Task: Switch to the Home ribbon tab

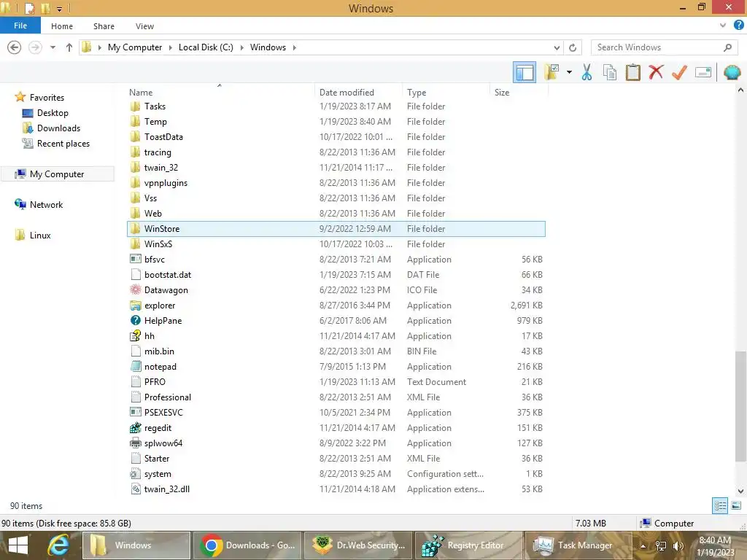Action: pos(62,26)
